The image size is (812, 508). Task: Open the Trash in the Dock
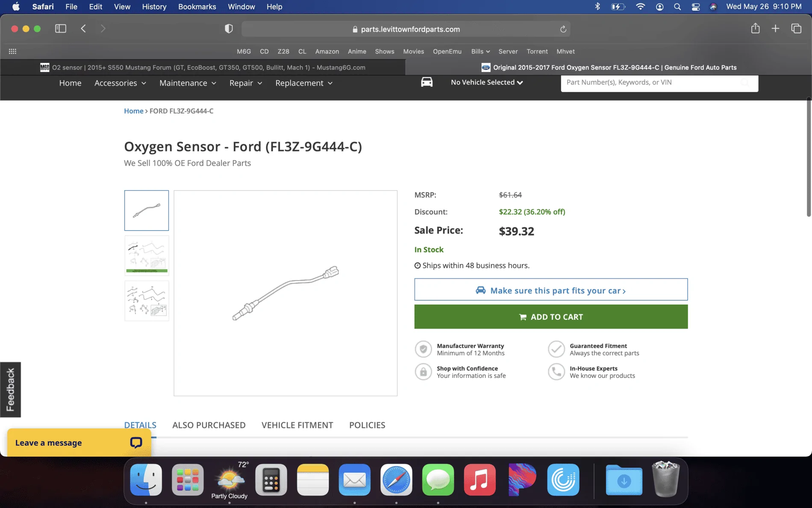coord(665,479)
